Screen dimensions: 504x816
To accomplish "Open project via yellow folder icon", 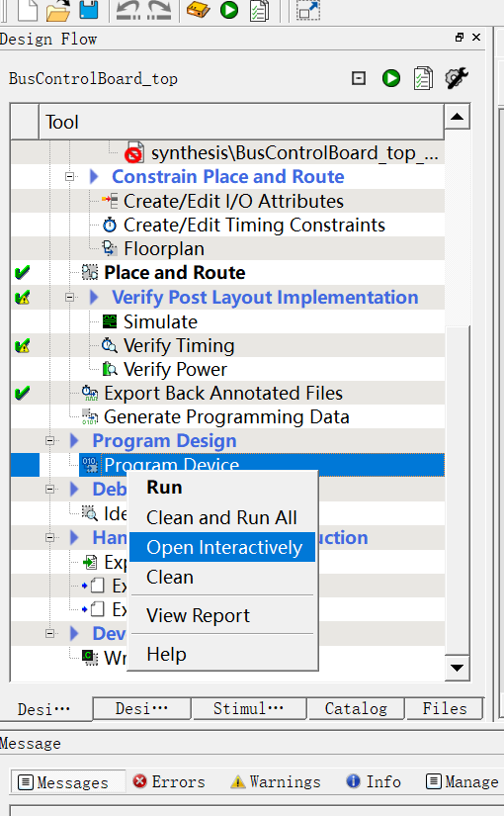I will (x=57, y=10).
